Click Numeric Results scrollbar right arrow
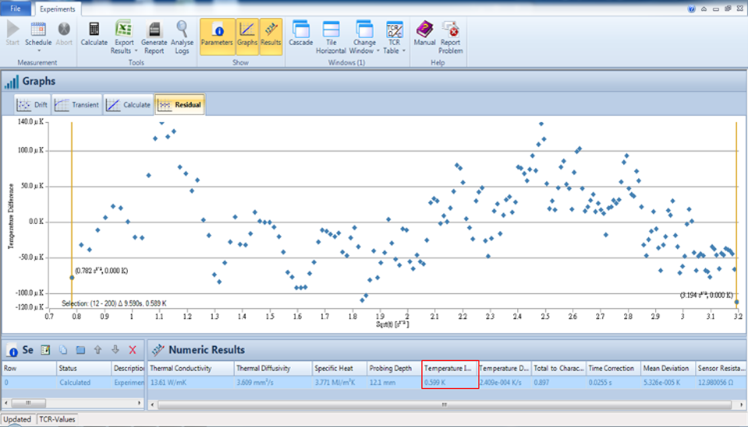The height and width of the screenshot is (427, 748). pyautogui.click(x=742, y=405)
